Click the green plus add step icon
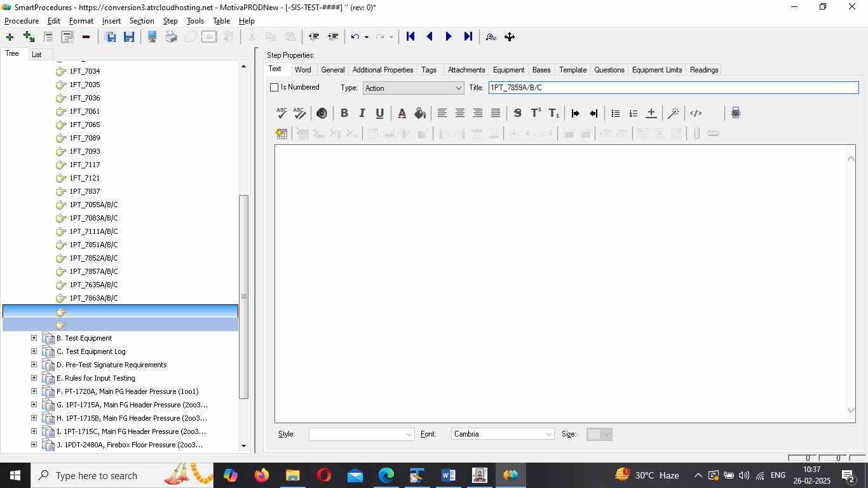The height and width of the screenshot is (488, 868). point(10,37)
